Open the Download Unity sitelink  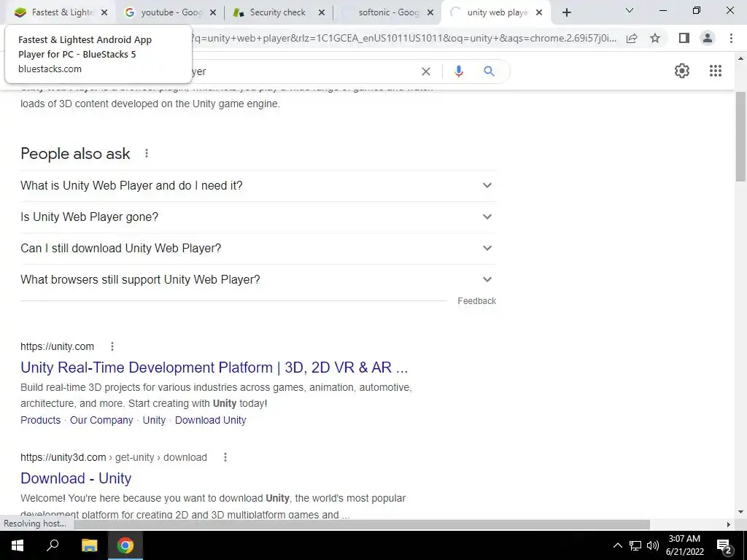point(211,421)
